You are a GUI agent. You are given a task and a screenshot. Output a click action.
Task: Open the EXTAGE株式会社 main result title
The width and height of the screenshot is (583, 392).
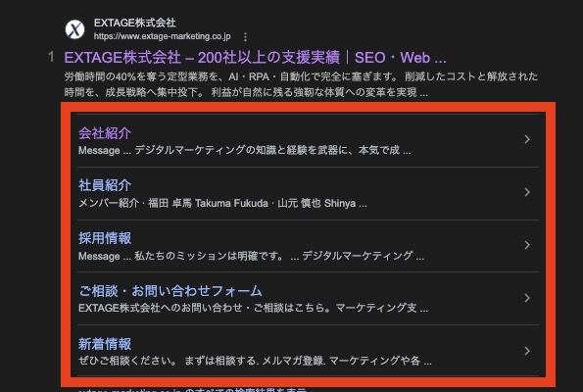point(255,58)
